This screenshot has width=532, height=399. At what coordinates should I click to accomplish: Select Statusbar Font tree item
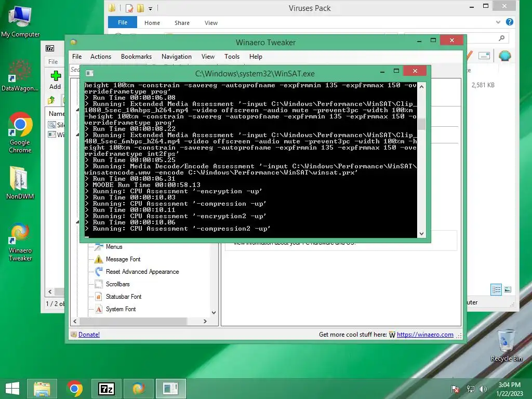pyautogui.click(x=124, y=297)
